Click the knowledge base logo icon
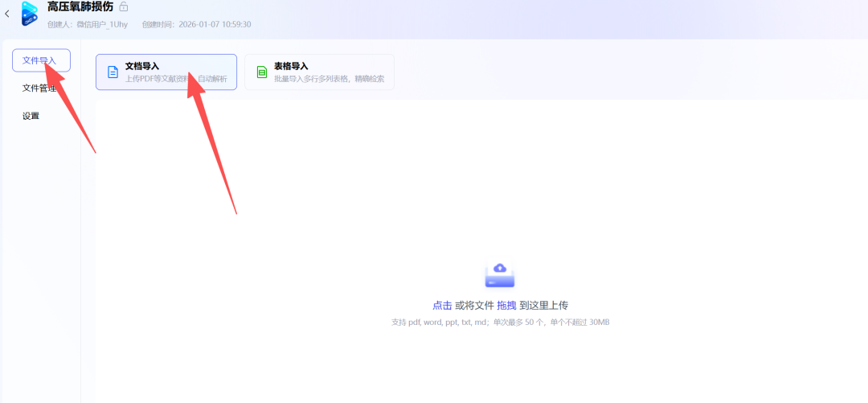The image size is (868, 403). click(x=30, y=14)
